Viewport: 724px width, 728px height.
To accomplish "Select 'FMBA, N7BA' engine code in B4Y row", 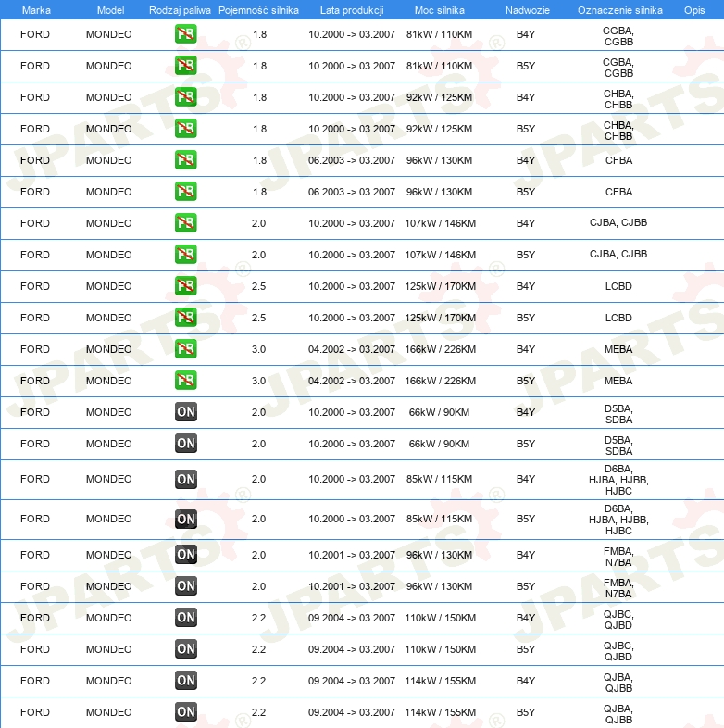I will pos(618,557).
